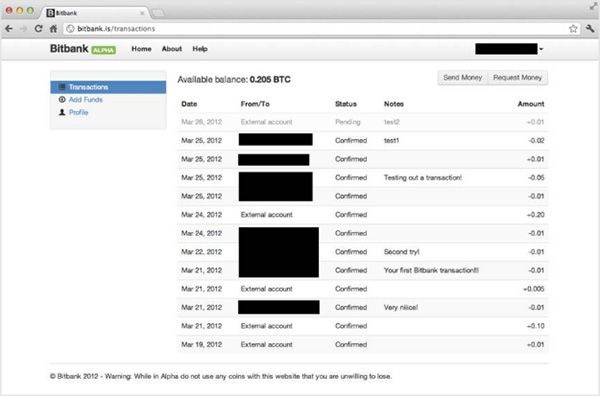
Task: Go back using the browser back arrow
Action: tap(9, 29)
